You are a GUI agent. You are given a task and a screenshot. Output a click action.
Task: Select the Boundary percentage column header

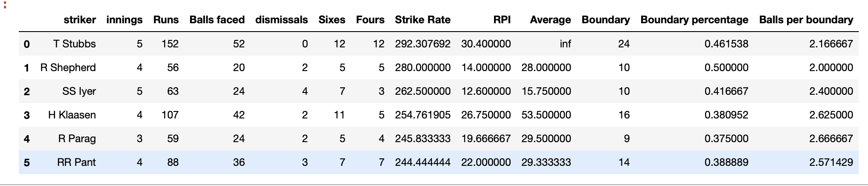694,20
